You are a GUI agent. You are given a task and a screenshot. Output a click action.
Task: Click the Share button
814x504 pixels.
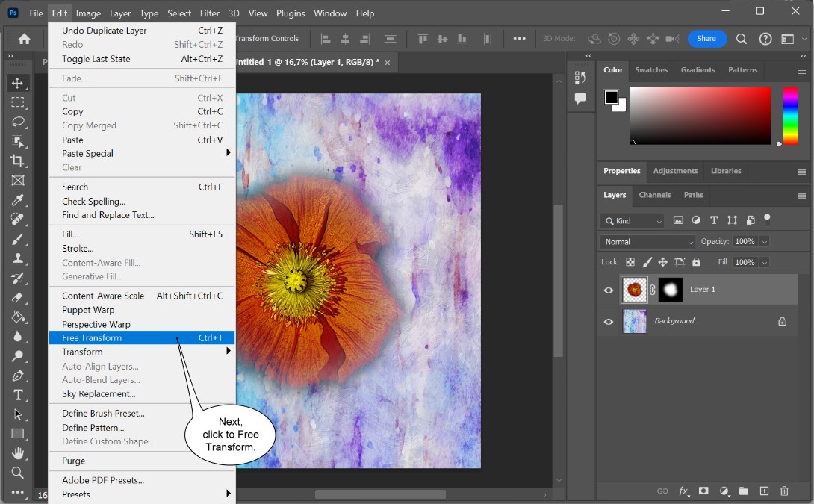pyautogui.click(x=706, y=39)
